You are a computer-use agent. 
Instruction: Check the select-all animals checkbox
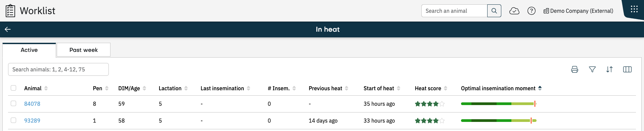coord(13,88)
